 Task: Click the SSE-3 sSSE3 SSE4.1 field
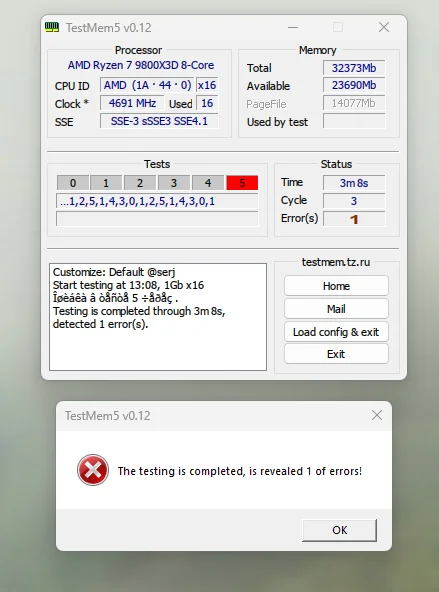pos(159,121)
